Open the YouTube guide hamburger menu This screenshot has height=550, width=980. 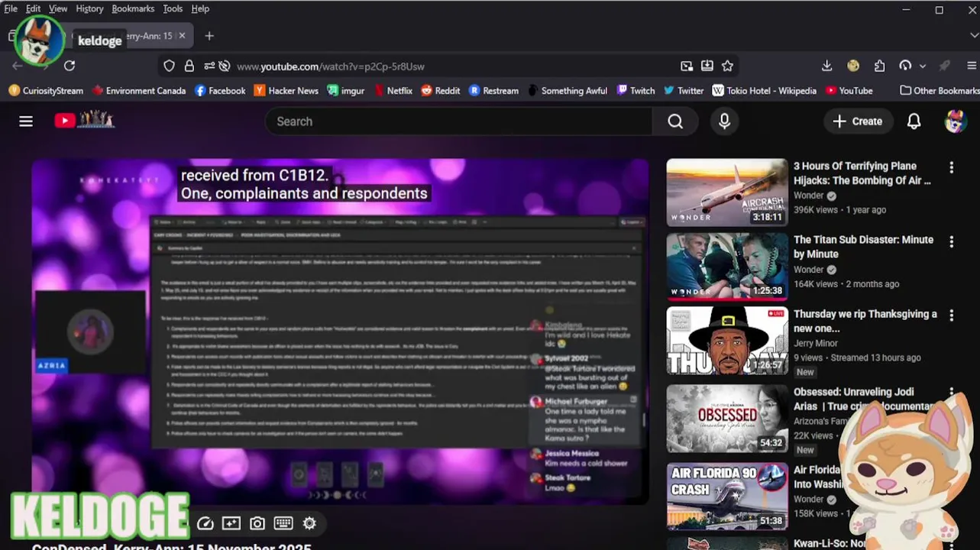point(26,121)
